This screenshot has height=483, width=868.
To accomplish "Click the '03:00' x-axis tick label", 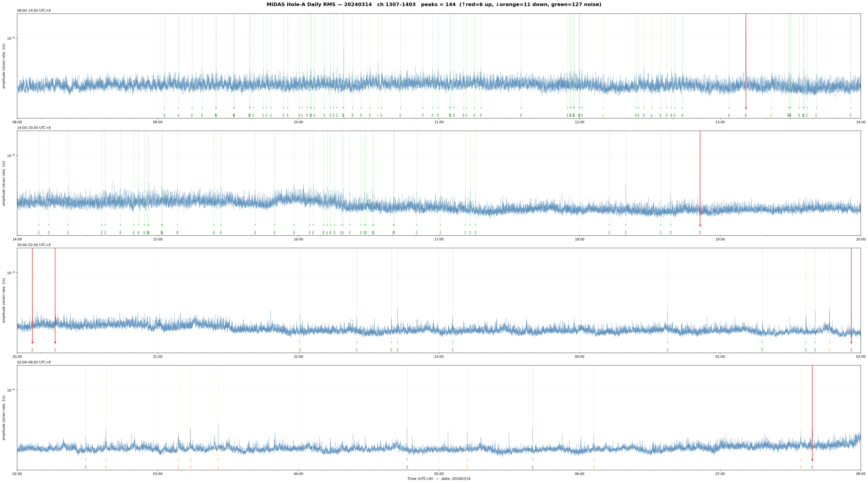I will click(158, 474).
